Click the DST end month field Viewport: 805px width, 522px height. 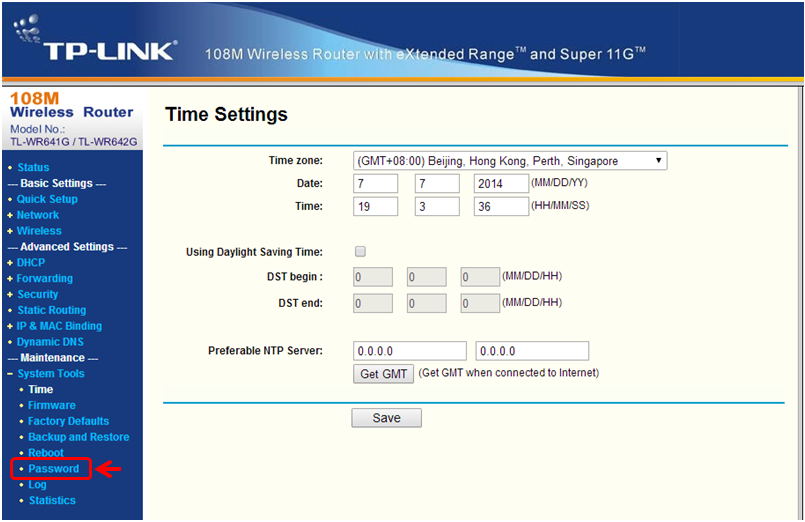coord(373,303)
